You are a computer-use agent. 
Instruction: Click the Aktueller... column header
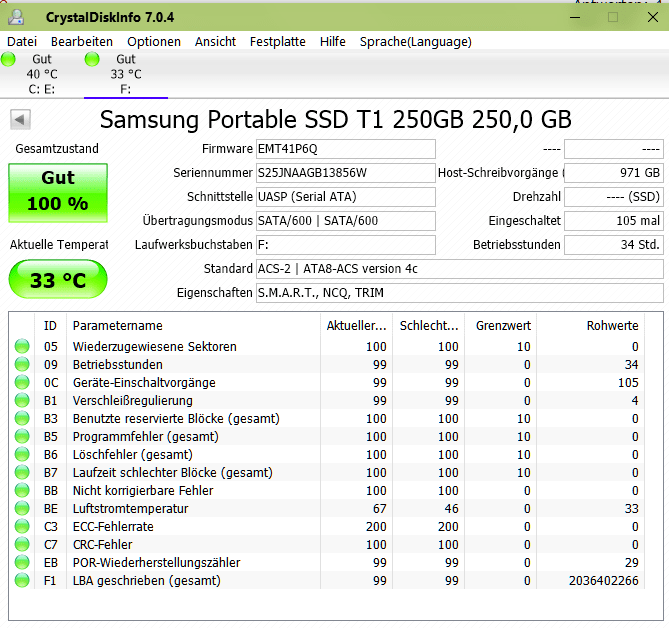pyautogui.click(x=357, y=326)
